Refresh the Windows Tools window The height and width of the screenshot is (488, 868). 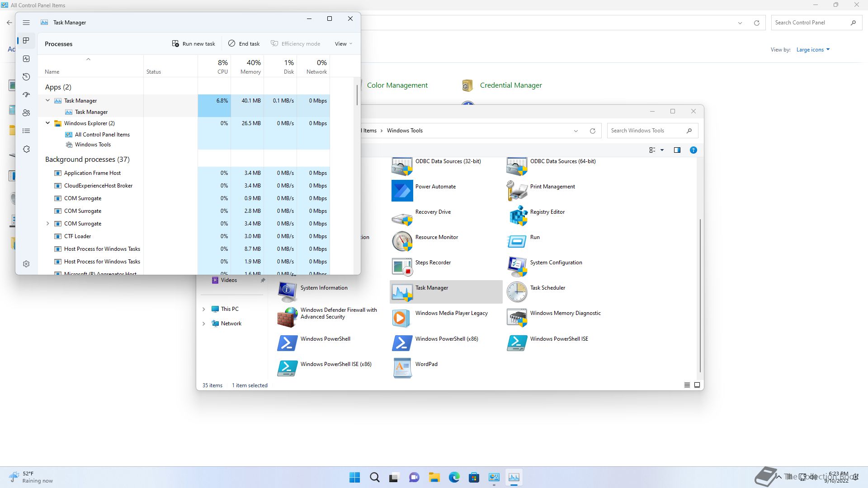tap(592, 131)
